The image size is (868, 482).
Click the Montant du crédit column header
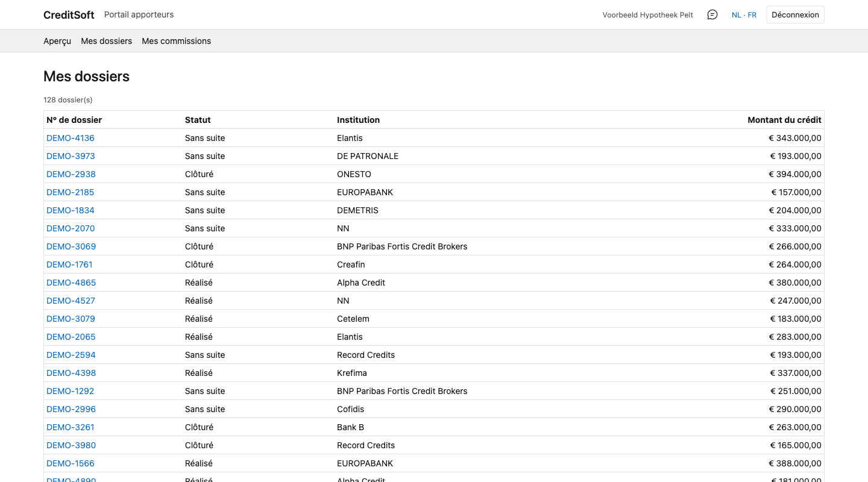pos(784,120)
